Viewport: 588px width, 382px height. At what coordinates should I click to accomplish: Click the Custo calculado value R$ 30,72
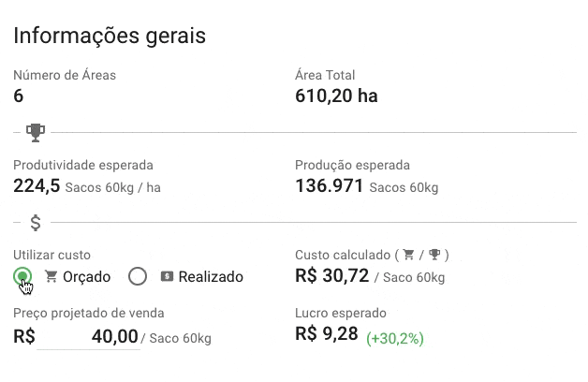(x=331, y=276)
